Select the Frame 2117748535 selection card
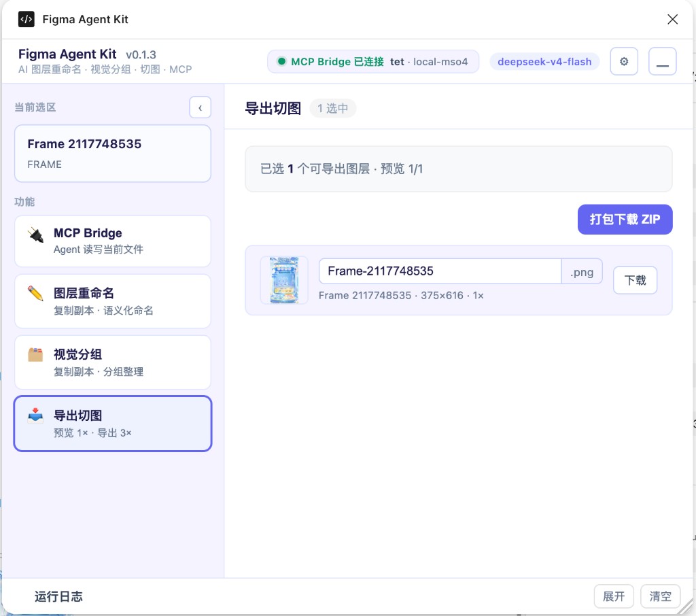The image size is (696, 616). 113,153
